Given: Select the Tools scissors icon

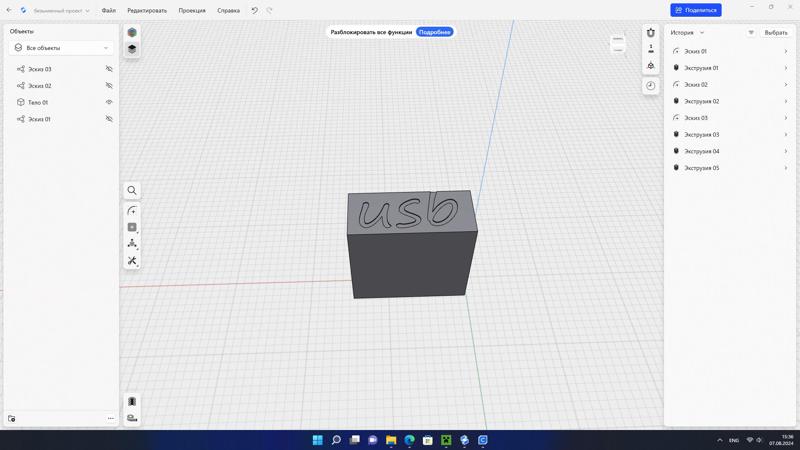Looking at the screenshot, I should click(x=132, y=261).
